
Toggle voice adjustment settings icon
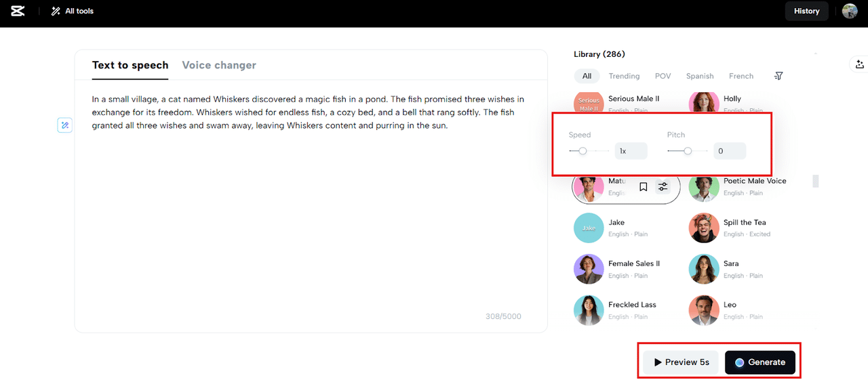click(x=663, y=187)
